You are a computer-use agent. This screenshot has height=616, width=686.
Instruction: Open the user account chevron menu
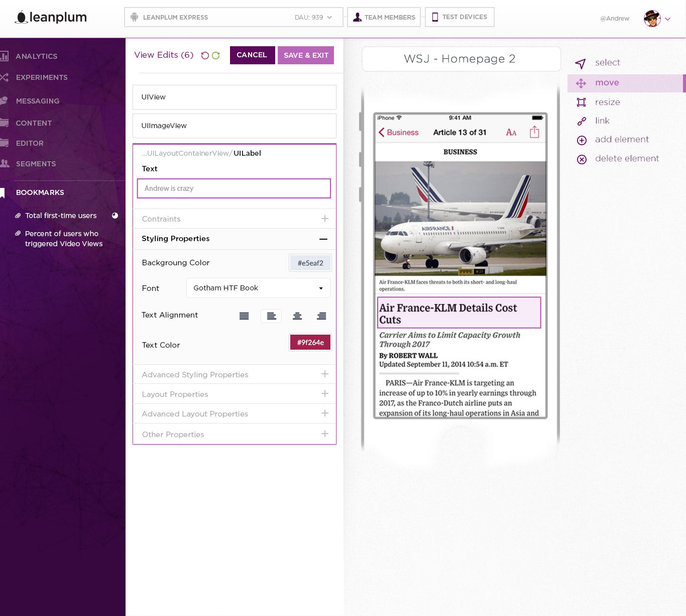[x=667, y=19]
